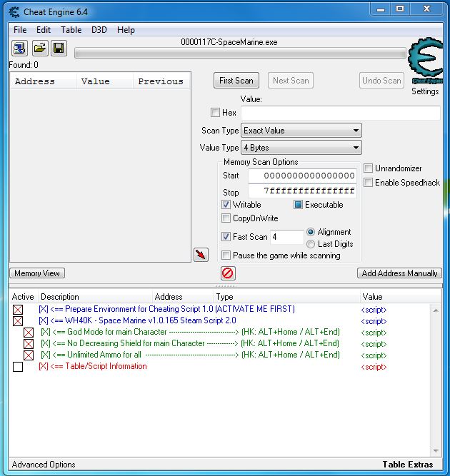Deactivate Prepare Environment script checkbox
The image size is (450, 476).
(18, 310)
